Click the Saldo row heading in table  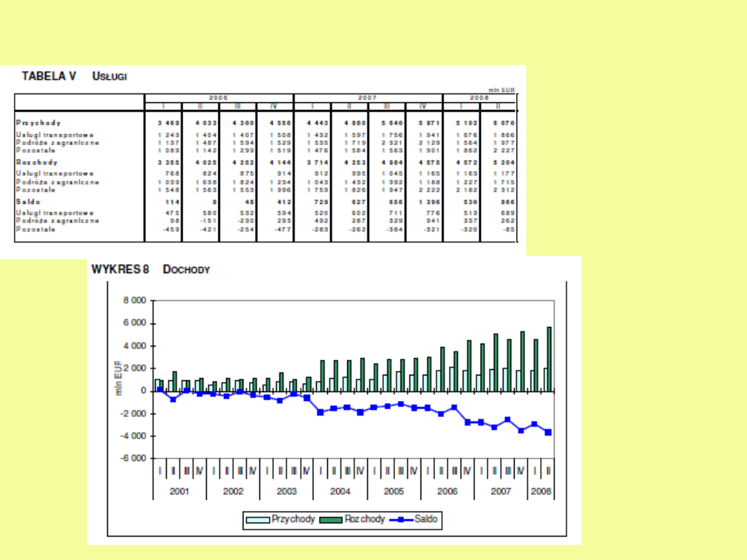tap(28, 201)
